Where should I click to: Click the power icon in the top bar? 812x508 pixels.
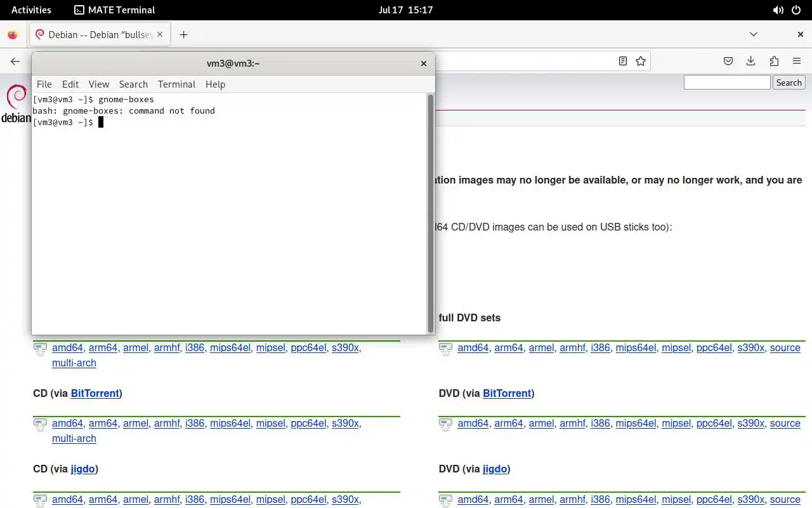click(x=797, y=10)
